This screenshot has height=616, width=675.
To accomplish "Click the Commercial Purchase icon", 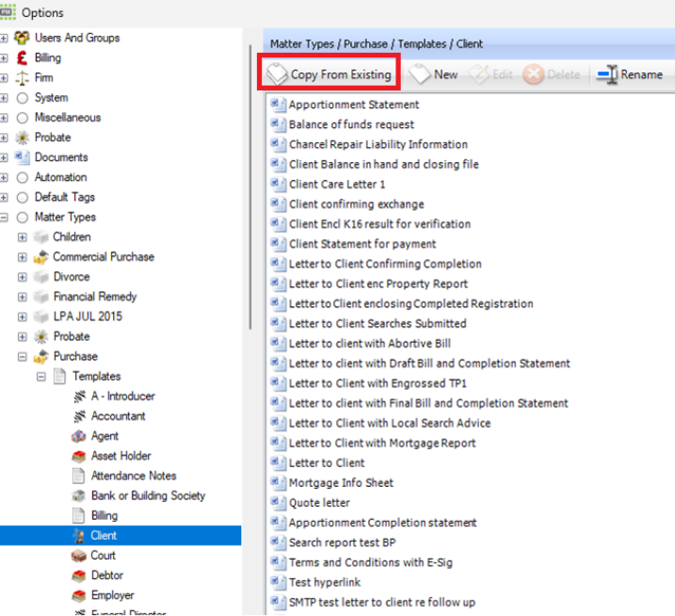I will 40,257.
